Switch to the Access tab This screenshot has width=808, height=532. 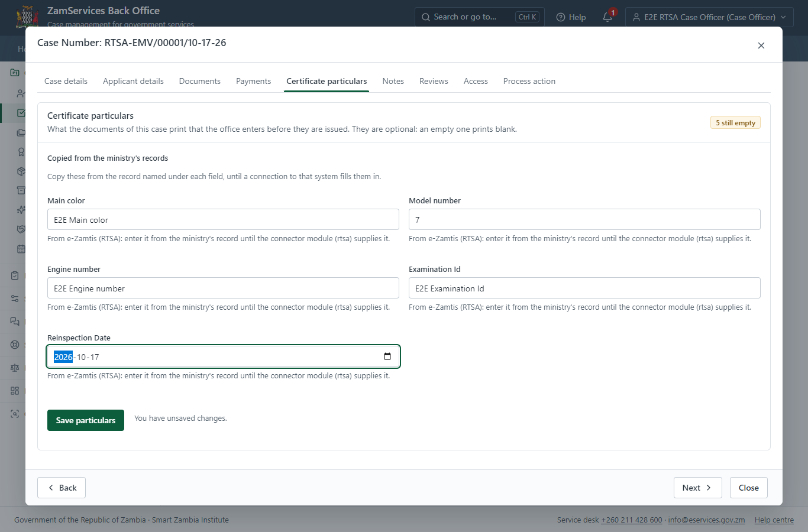(x=476, y=81)
